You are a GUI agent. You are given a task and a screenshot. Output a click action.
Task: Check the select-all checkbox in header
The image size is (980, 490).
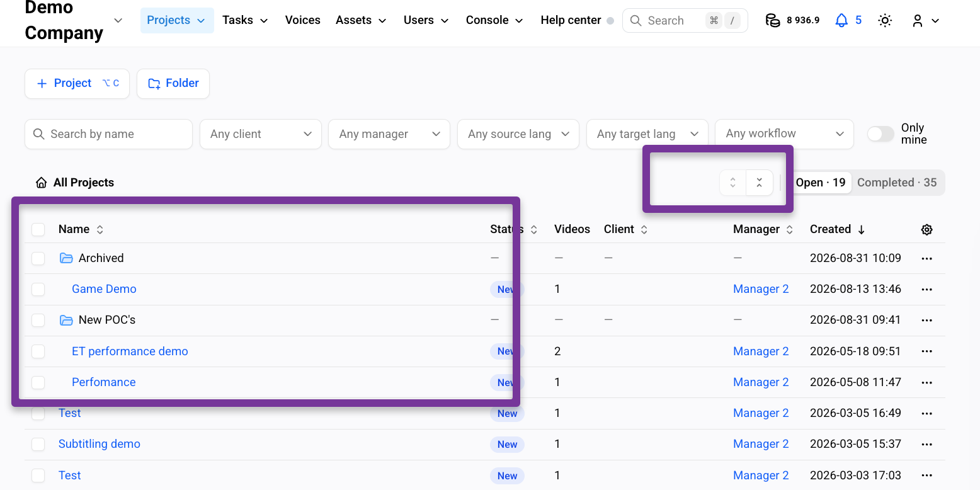38,229
